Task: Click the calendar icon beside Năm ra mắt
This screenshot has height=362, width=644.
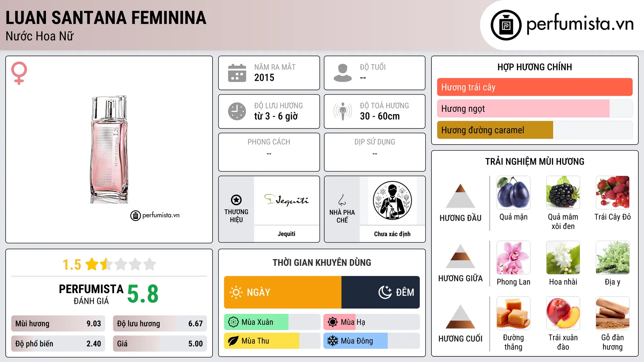Action: click(x=237, y=73)
